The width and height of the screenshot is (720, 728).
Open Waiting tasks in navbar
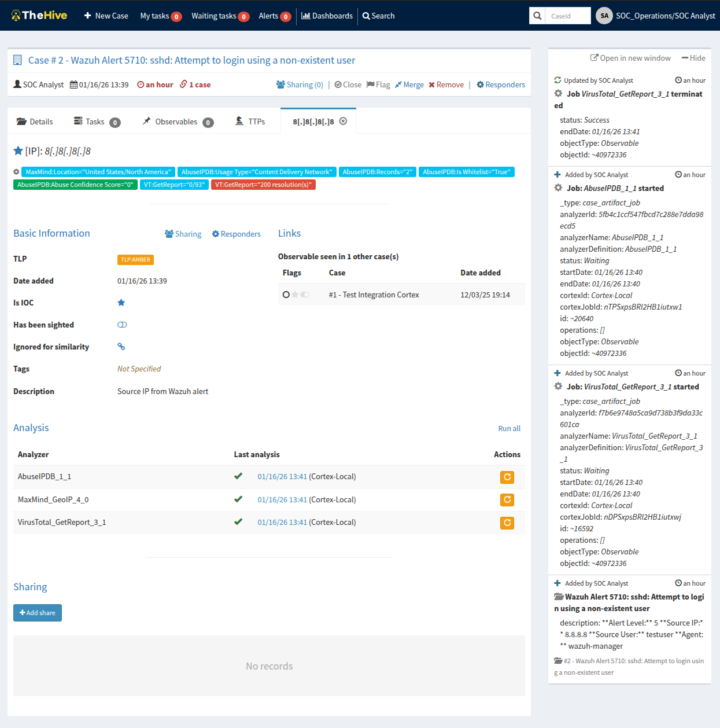[x=220, y=16]
